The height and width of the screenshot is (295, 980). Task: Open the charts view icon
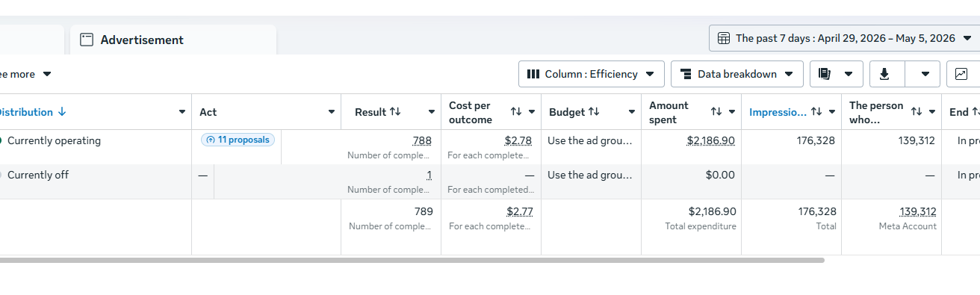pos(961,74)
